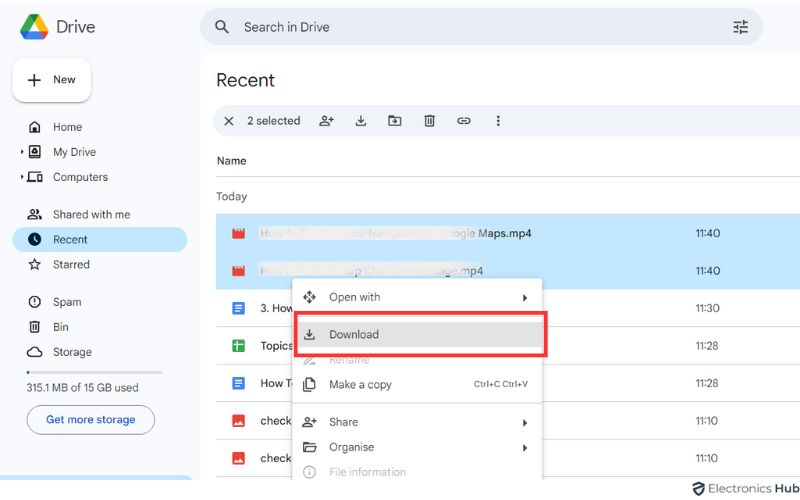Click the share (add person) toolbar icon
Image resolution: width=800 pixels, height=500 pixels.
pos(326,121)
